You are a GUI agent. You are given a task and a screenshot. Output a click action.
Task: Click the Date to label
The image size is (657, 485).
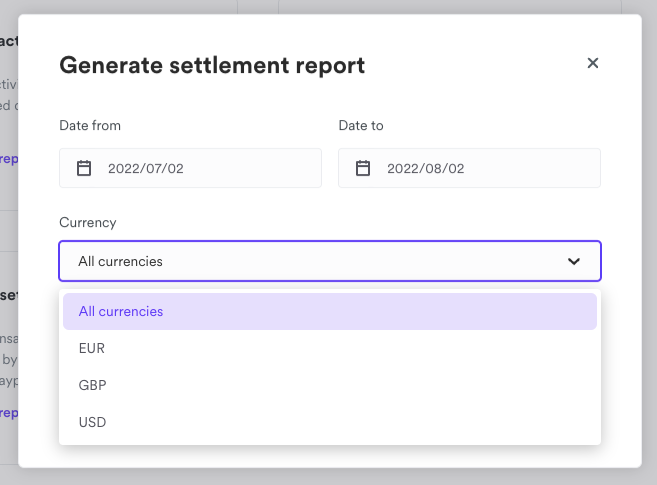click(x=361, y=125)
